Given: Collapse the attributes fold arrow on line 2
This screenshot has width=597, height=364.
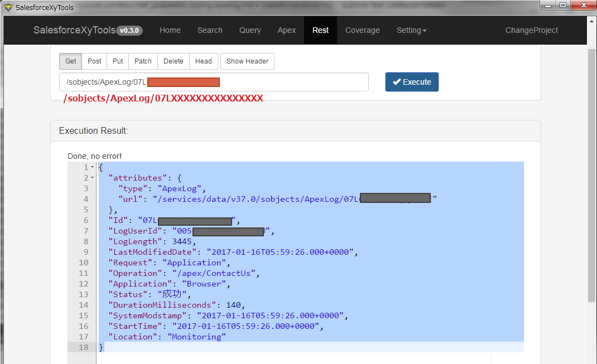Looking at the screenshot, I should (x=92, y=178).
